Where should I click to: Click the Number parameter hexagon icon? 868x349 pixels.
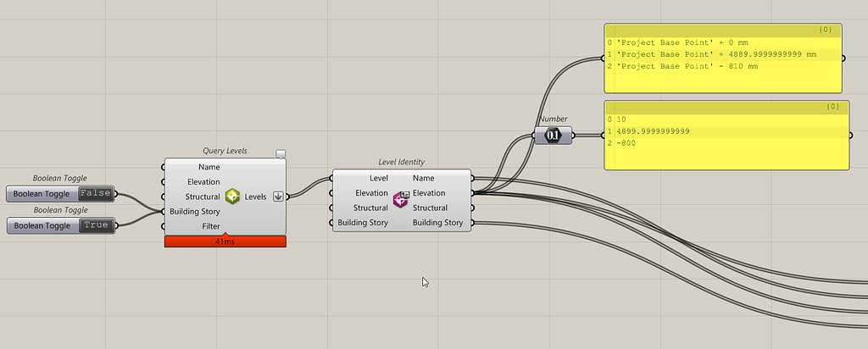click(553, 135)
